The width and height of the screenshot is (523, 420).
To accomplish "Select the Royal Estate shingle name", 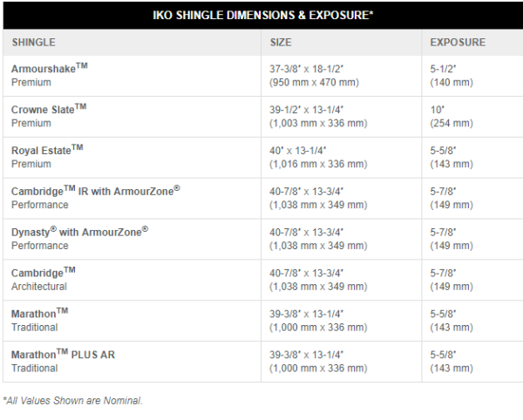I will point(47,150).
